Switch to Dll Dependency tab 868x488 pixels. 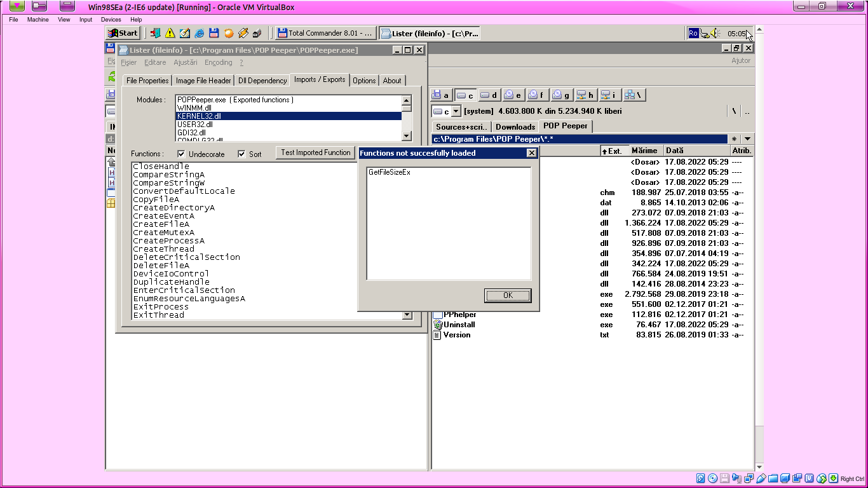(x=262, y=81)
